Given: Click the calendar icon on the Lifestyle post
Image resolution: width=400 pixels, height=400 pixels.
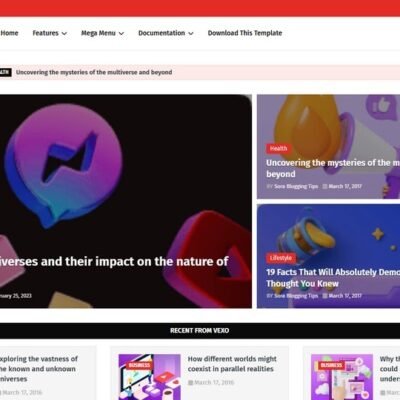Looking at the screenshot, I should (325, 296).
